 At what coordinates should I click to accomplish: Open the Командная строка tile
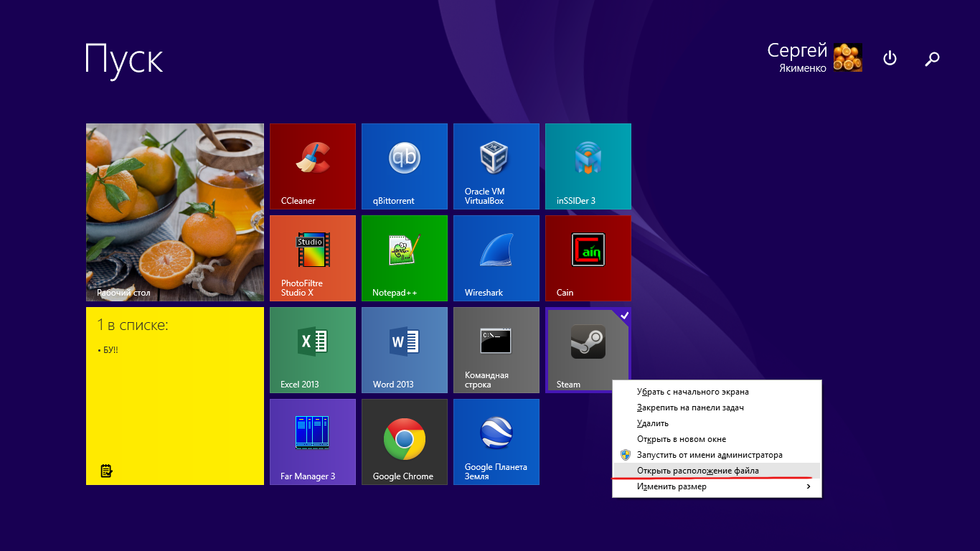(x=496, y=350)
